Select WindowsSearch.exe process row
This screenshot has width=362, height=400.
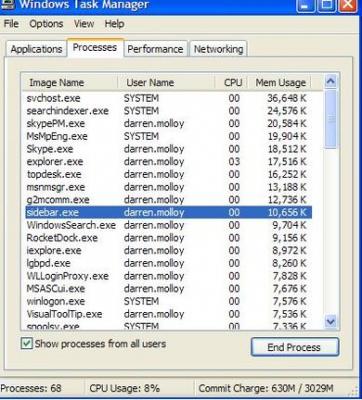coord(168,225)
